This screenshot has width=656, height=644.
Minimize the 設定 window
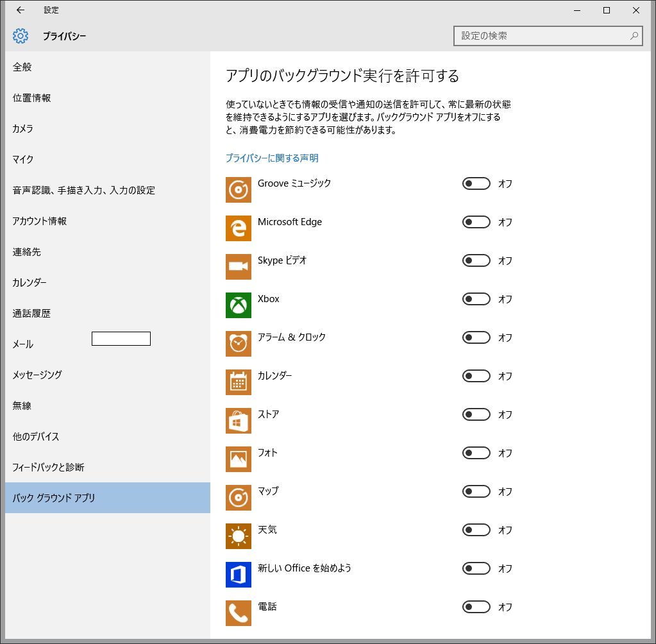pyautogui.click(x=577, y=10)
